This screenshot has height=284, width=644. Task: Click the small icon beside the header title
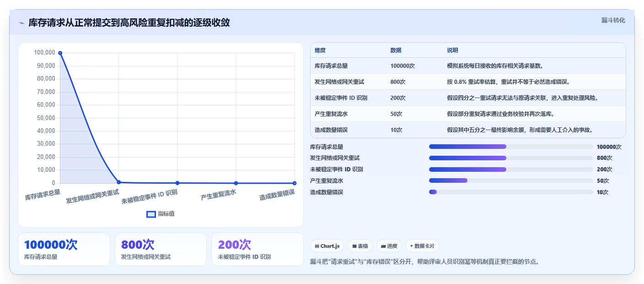21,22
